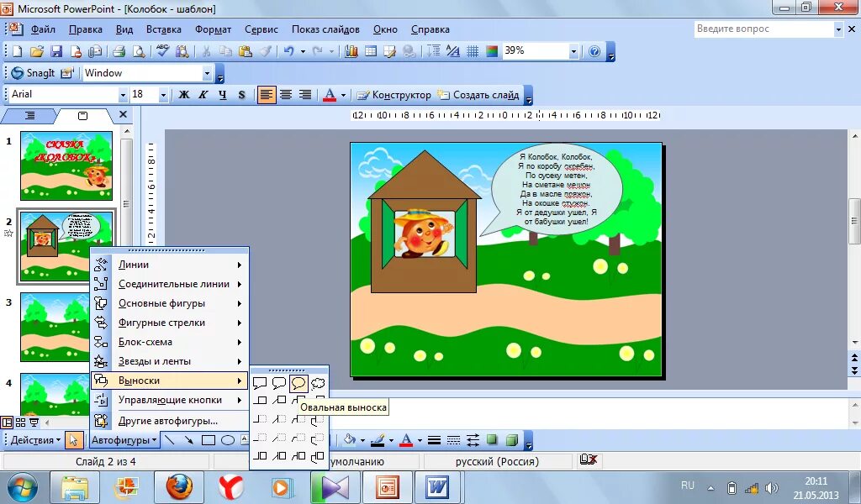Expand fill color dropdown arrow

(x=362, y=440)
